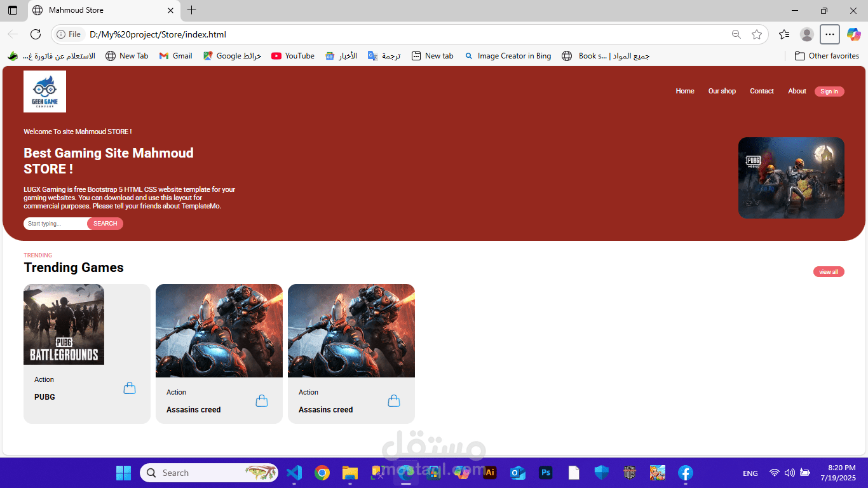Open the Book s... bookmark
The width and height of the screenshot is (868, 488).
[x=606, y=56]
